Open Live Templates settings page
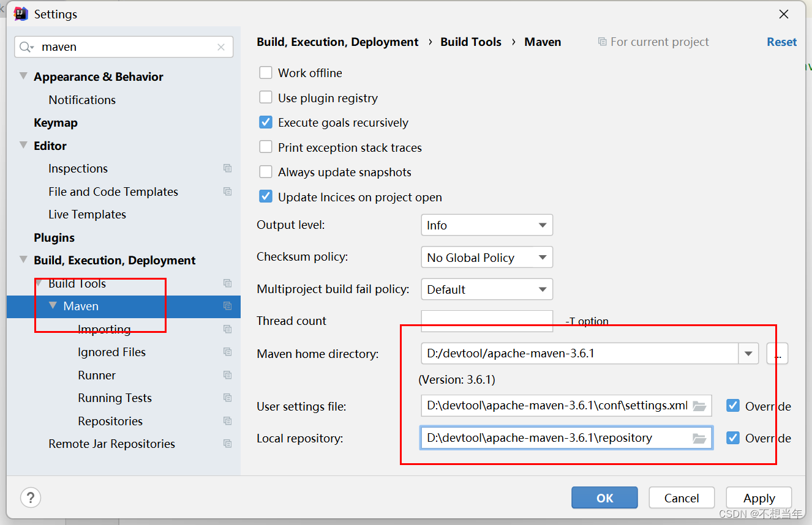Screen dimensions: 812x525 (x=87, y=214)
